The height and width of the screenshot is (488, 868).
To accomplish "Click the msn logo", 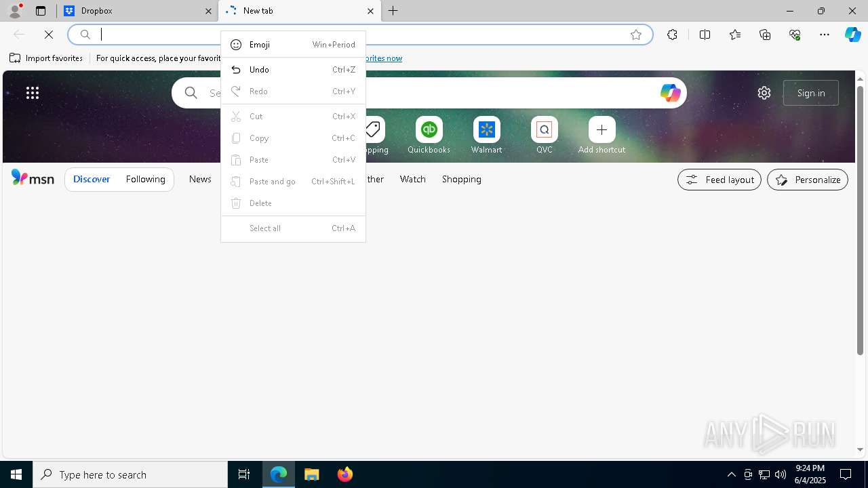I will [33, 178].
